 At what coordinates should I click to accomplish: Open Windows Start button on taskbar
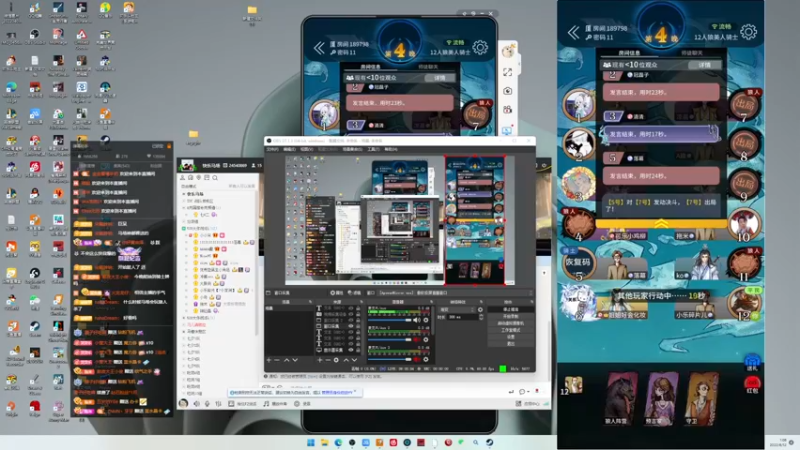[311, 442]
